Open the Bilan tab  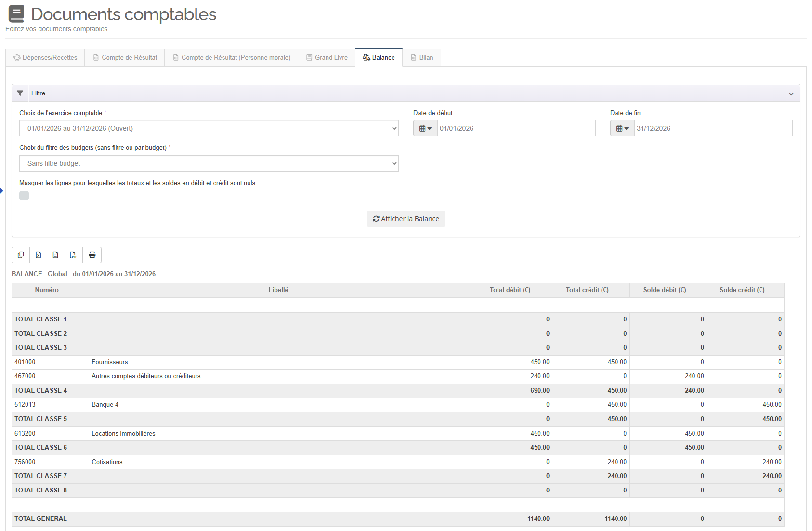pos(421,57)
